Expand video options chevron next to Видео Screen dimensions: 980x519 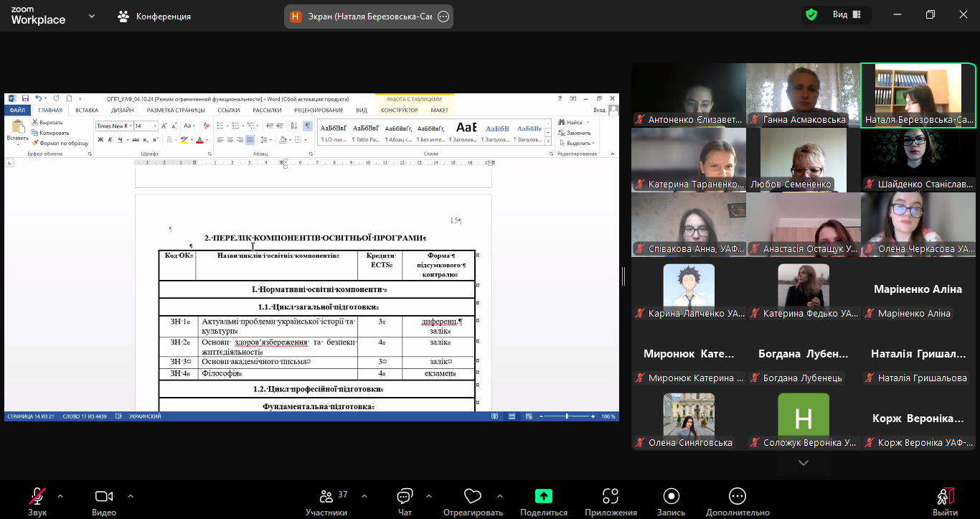pos(130,495)
